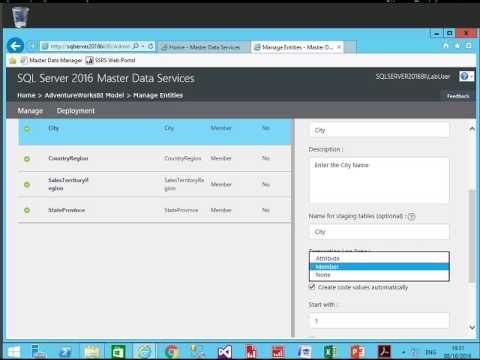Click the staging tables name field
Image resolution: width=480 pixels, height=360 pixels.
click(x=379, y=232)
